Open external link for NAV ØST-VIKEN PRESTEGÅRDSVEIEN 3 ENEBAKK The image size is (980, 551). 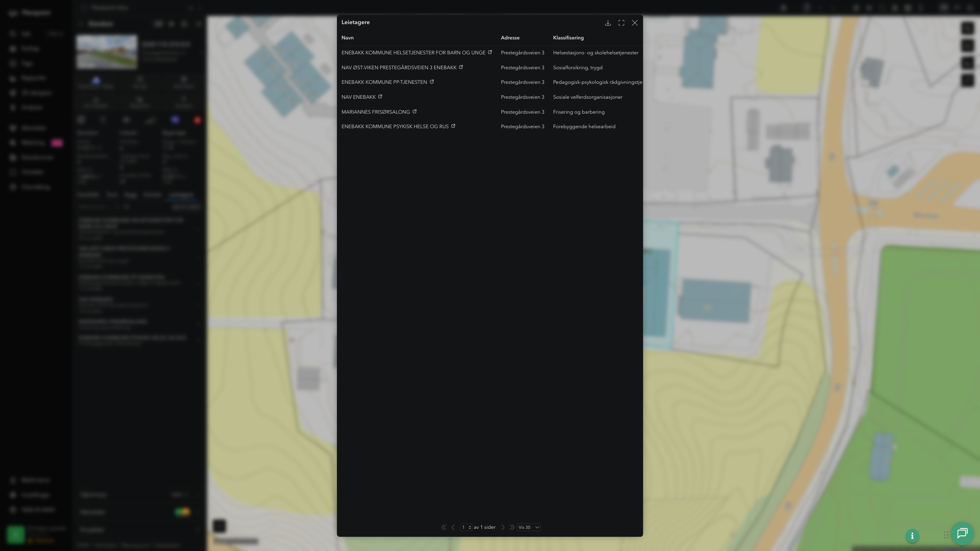[x=461, y=67]
